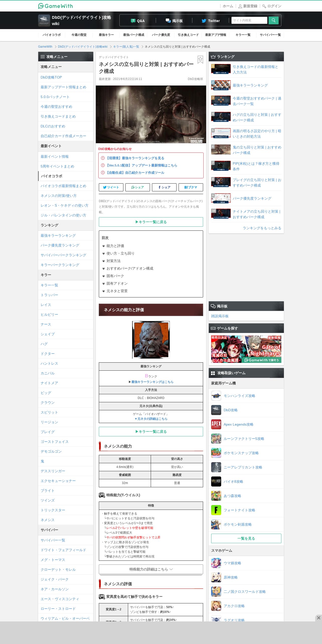The width and height of the screenshot is (322, 644).
Task: Open the 掲示板 forum from header
Action: click(x=174, y=21)
